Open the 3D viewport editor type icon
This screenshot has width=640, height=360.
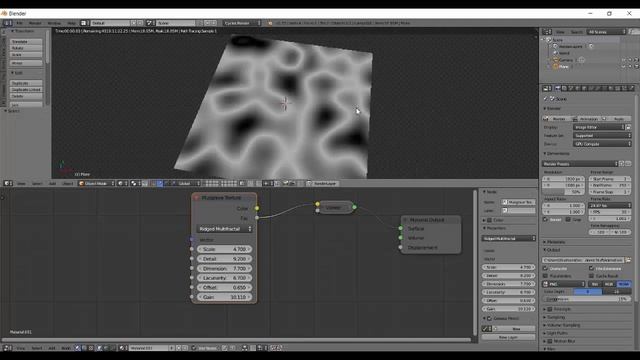(x=7, y=183)
